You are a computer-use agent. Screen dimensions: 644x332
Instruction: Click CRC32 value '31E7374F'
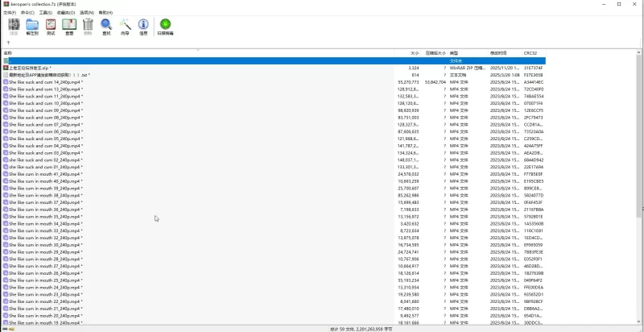tap(534, 68)
